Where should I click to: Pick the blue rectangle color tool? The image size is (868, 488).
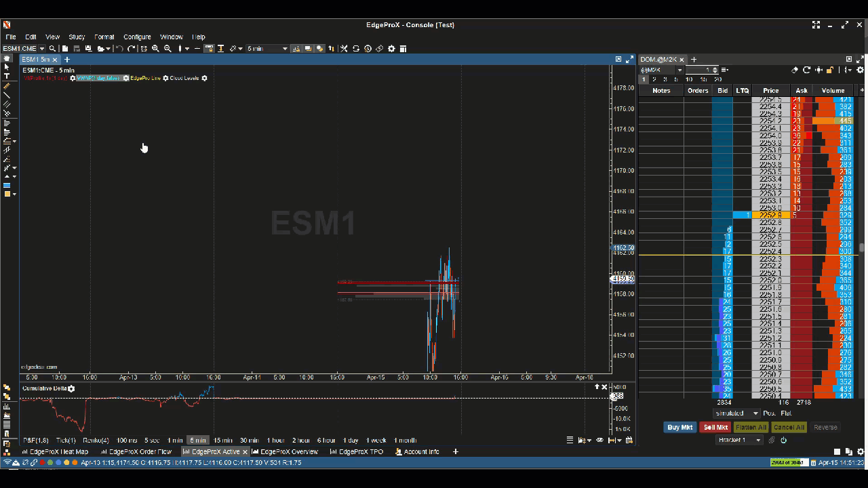[x=7, y=185]
